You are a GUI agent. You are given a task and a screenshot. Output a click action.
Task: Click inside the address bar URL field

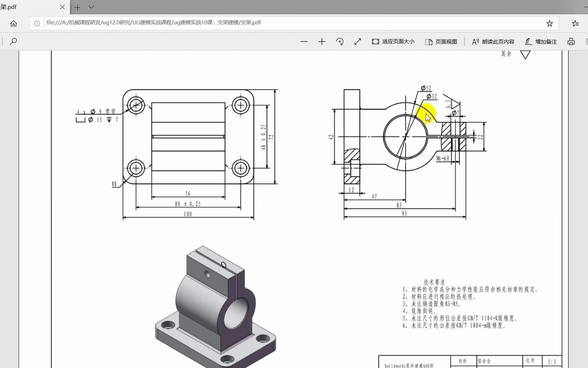tap(250, 23)
